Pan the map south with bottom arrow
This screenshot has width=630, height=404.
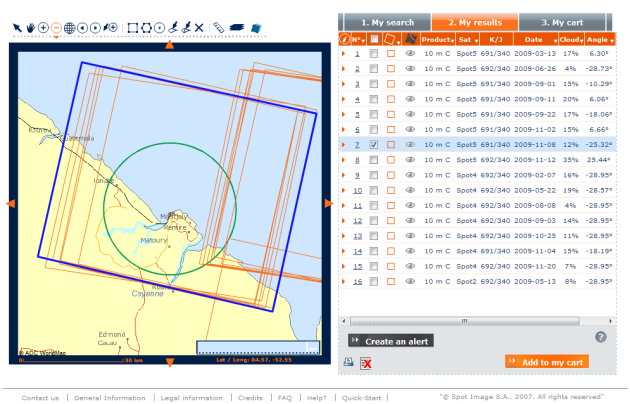(x=170, y=362)
